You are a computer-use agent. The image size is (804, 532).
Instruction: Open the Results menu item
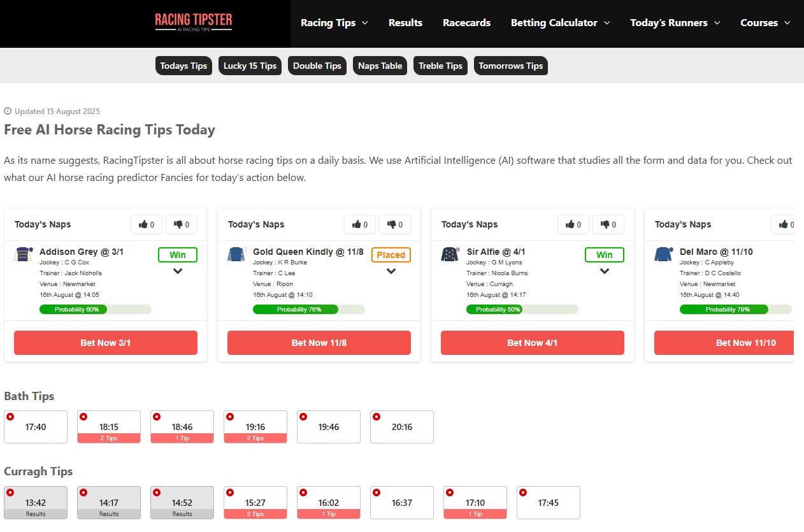tap(405, 23)
